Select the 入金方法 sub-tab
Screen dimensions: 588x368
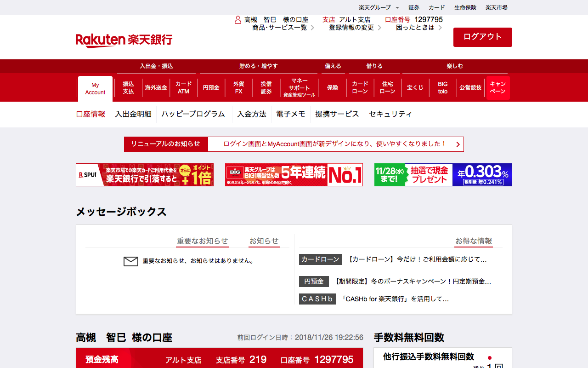252,114
